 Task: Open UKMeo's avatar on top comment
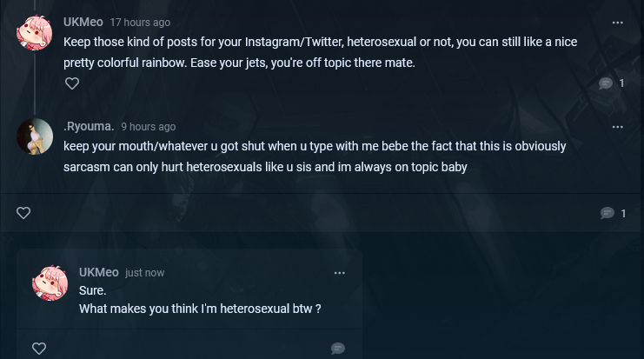[x=35, y=33]
